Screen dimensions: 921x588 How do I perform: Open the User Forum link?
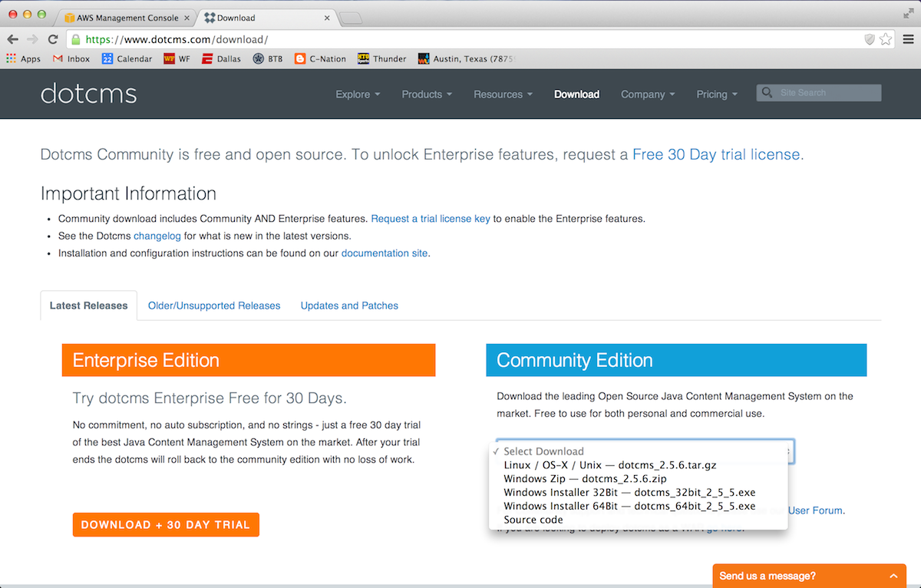815,510
